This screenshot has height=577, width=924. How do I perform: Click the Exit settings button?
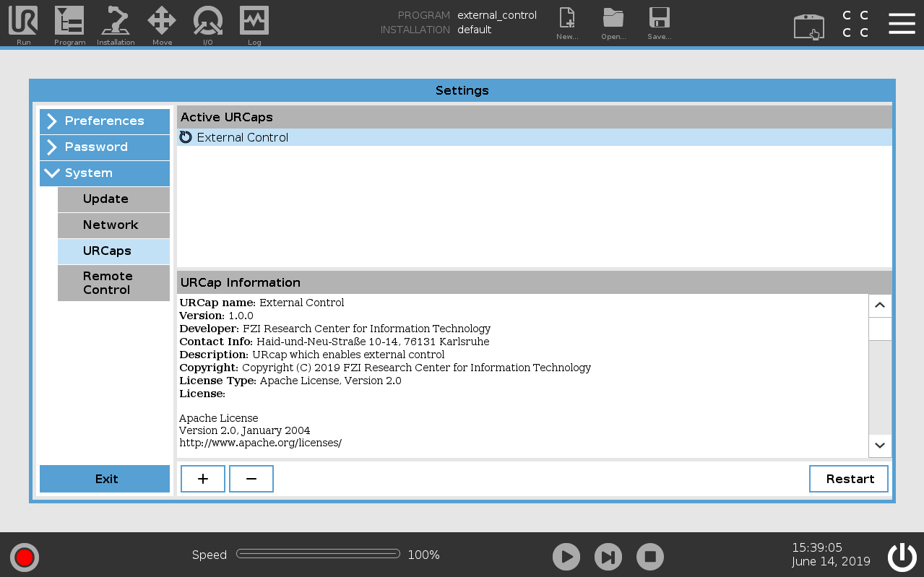click(x=105, y=479)
